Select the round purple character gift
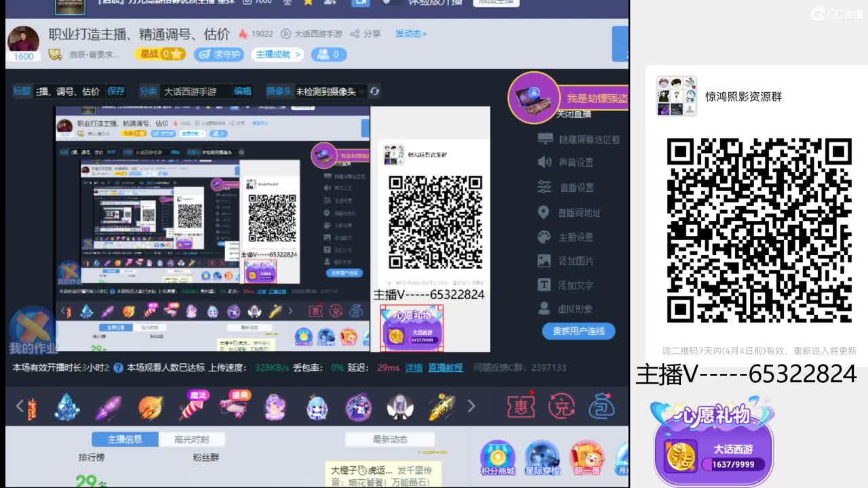The height and width of the screenshot is (488, 868). pos(358,407)
